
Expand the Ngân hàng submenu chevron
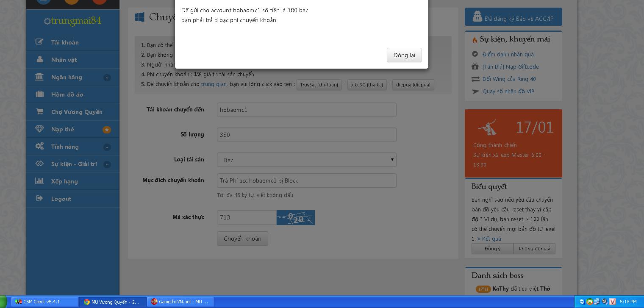click(107, 78)
